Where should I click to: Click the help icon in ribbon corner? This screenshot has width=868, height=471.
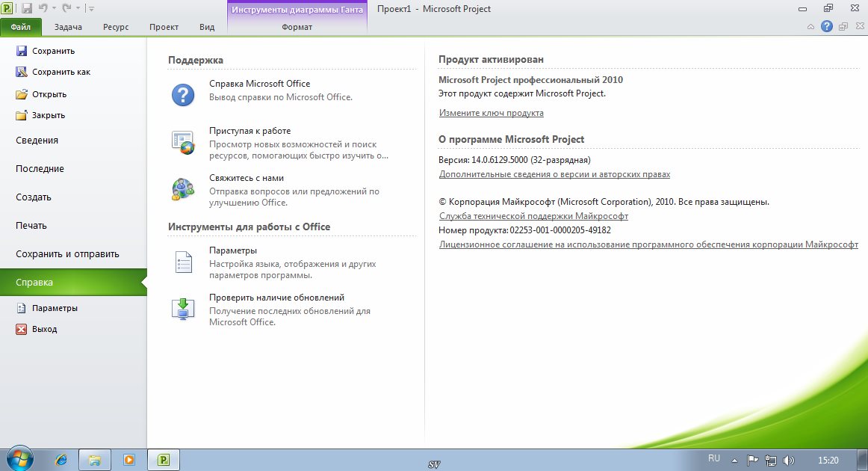tap(826, 27)
